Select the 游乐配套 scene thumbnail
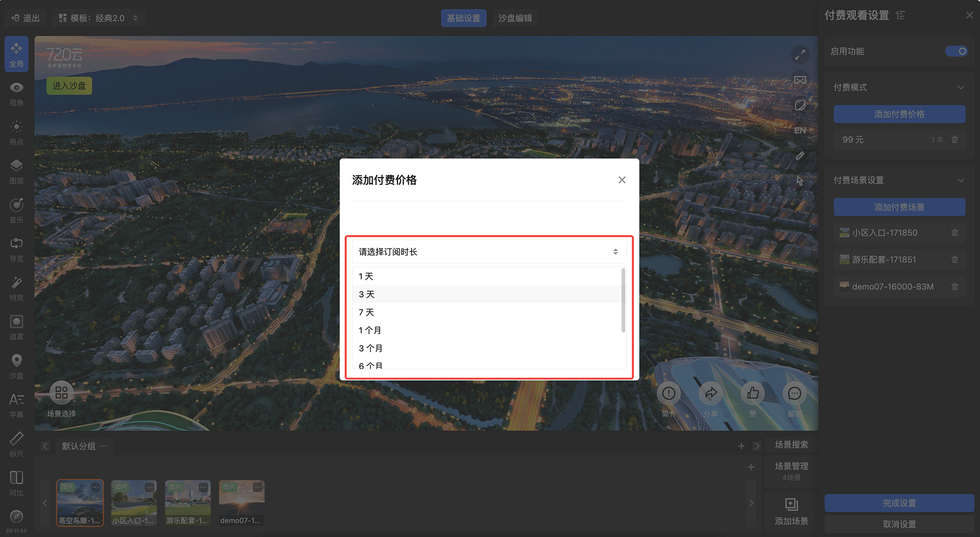This screenshot has width=980, height=537. 188,502
